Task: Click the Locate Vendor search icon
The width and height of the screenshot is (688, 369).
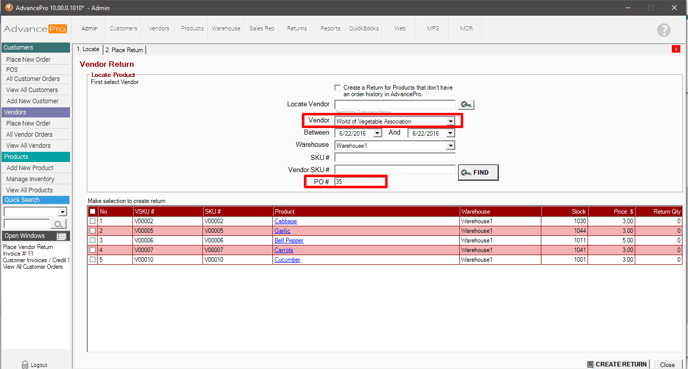Action: [x=466, y=104]
